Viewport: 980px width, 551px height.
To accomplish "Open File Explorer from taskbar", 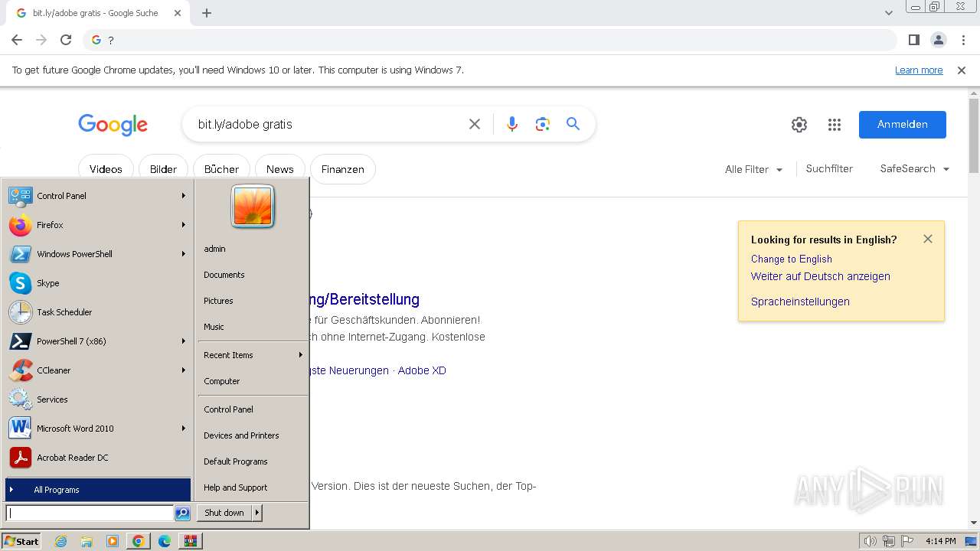I will (x=87, y=541).
